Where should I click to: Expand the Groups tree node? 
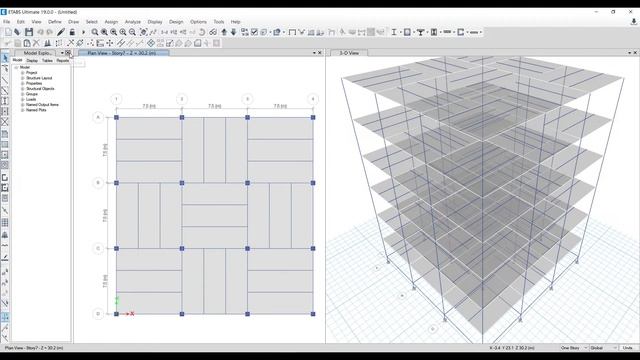click(x=23, y=94)
